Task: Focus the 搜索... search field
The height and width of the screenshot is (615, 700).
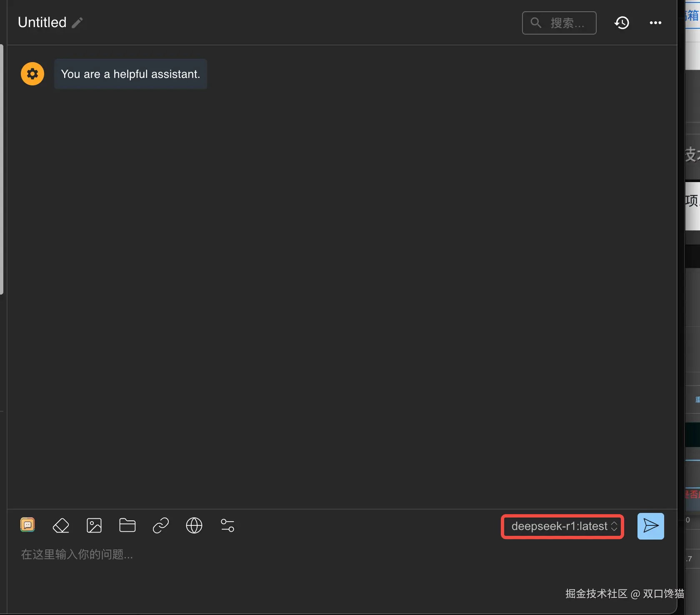Action: pyautogui.click(x=559, y=23)
